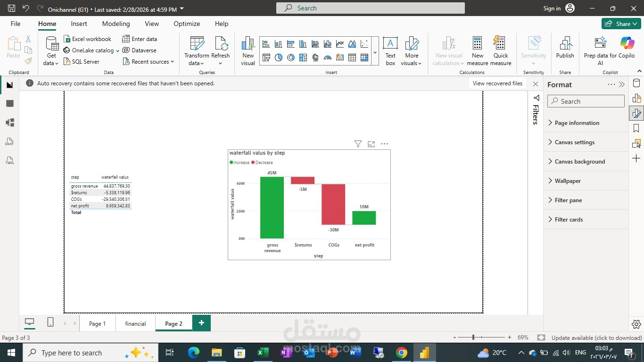Select the stacked bar chart visual
The height and width of the screenshot is (362, 644).
pyautogui.click(x=265, y=43)
